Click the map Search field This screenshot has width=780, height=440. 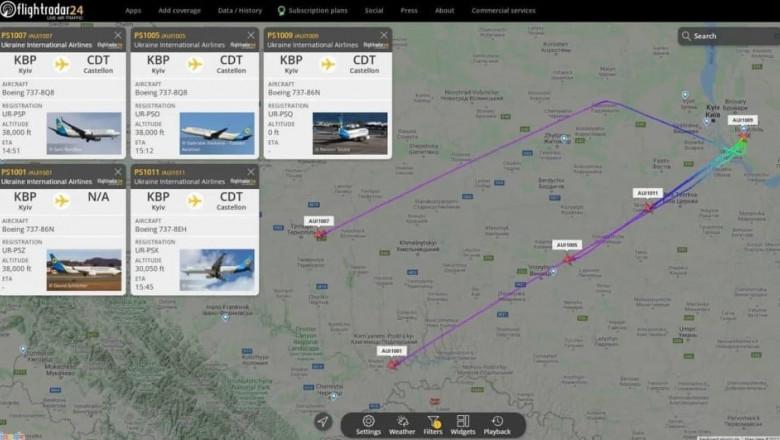point(729,36)
